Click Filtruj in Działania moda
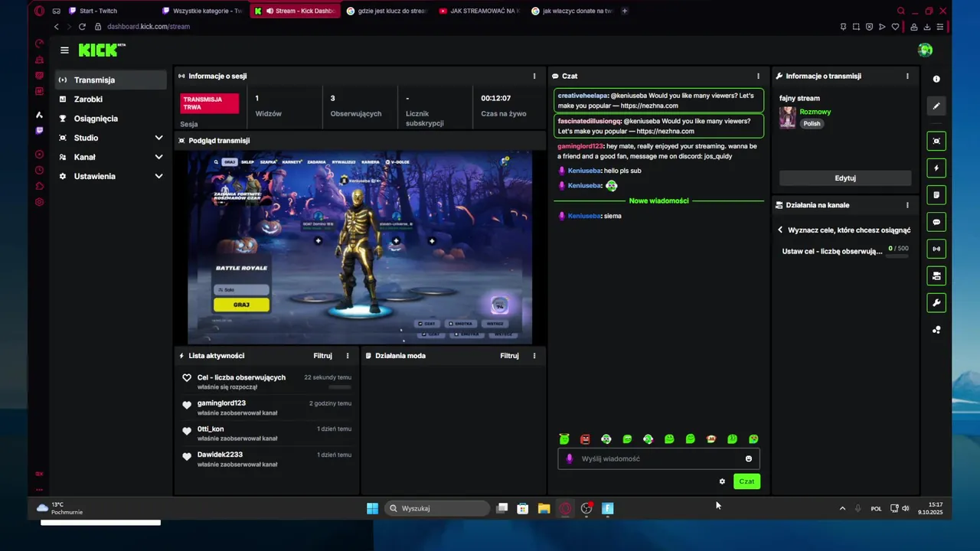This screenshot has height=551, width=980. (x=509, y=356)
